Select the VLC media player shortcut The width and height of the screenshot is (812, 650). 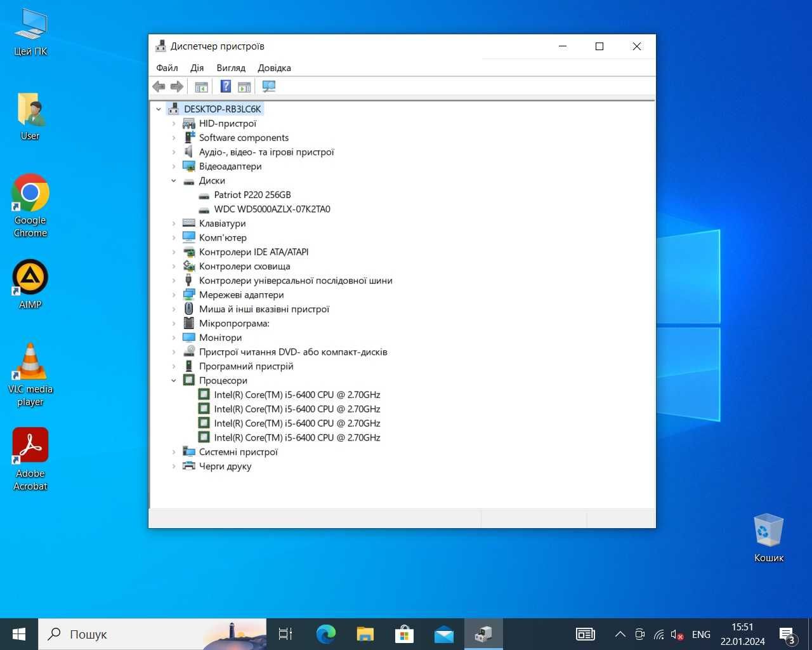[30, 375]
